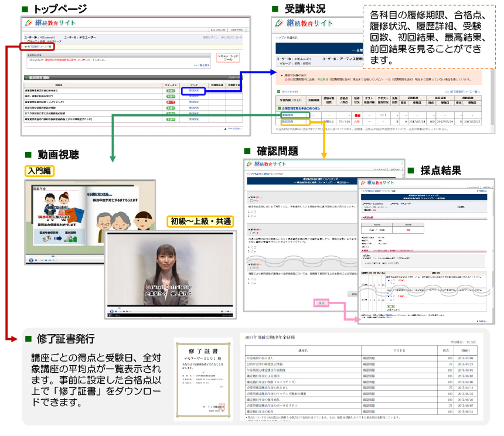Screen dimensions: 504x436
Task: Click the 継続教育サイト logo in the 受講状況 panel
Action: pos(304,23)
